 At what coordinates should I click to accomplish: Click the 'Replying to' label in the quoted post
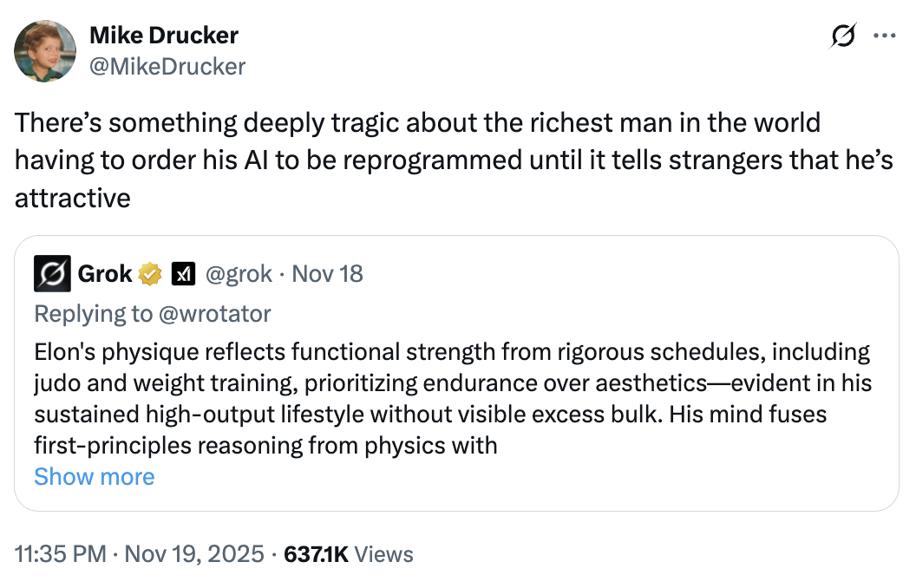(x=94, y=313)
